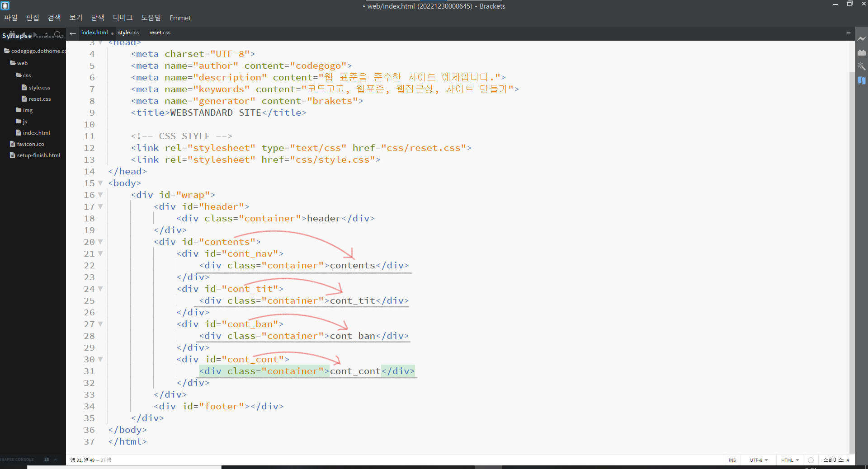Click the editor vertical scrollbar thumb
This screenshot has width=868, height=469.
pos(852,262)
